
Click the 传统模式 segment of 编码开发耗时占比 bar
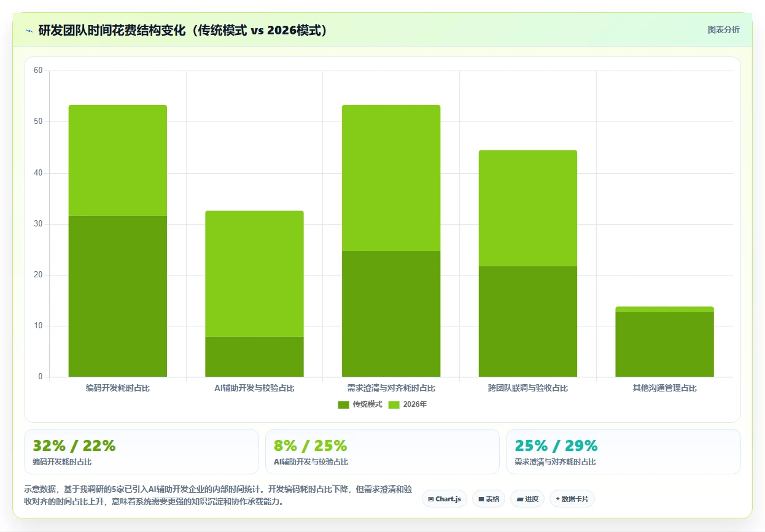point(117,296)
